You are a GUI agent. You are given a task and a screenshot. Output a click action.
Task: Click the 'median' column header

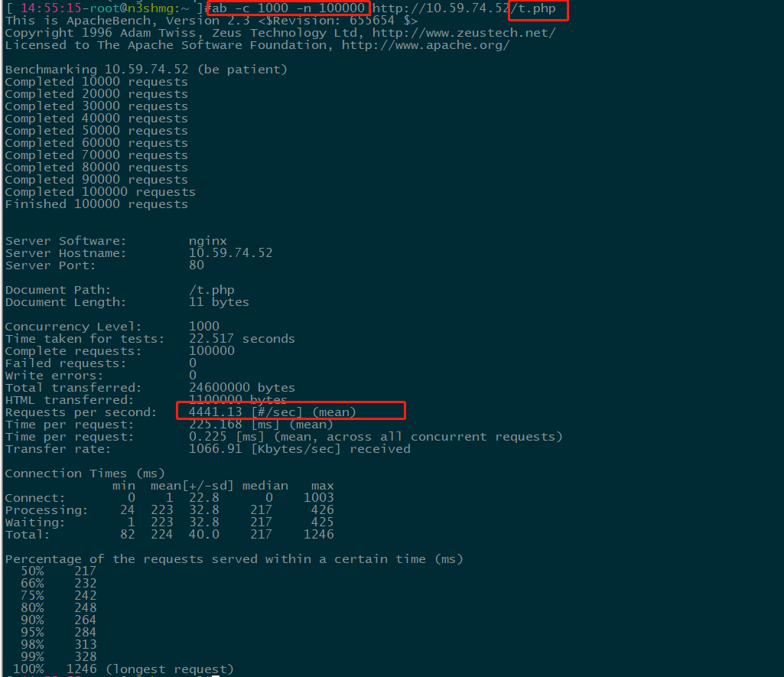click(x=265, y=486)
